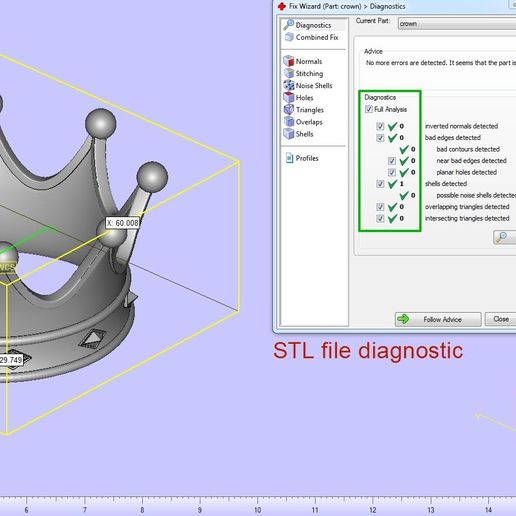This screenshot has height=516, width=516.
Task: Select the Stitching fix step
Action: click(x=303, y=73)
